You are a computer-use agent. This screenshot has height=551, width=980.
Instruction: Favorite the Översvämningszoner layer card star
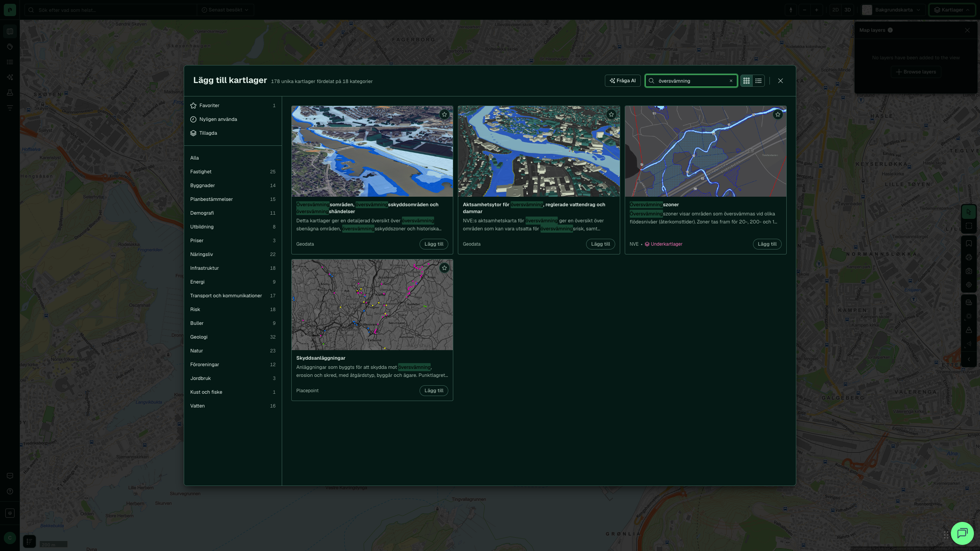click(777, 114)
